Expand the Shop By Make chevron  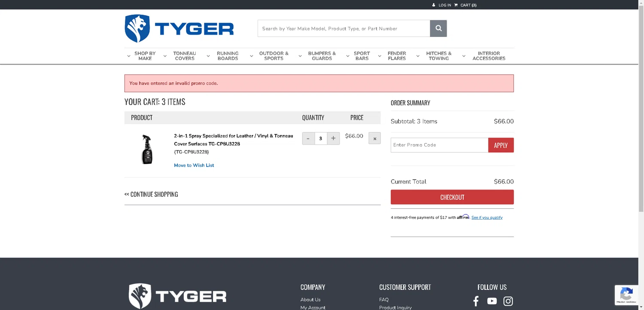coord(128,56)
